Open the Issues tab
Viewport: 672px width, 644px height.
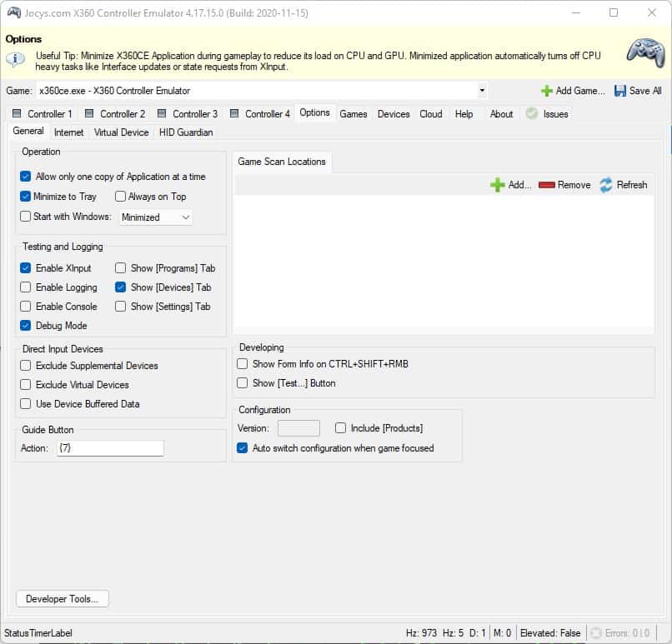pyautogui.click(x=547, y=114)
